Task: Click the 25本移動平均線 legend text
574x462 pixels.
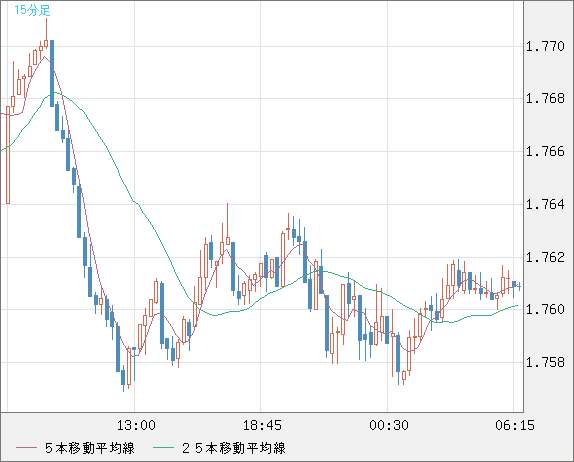Action: [x=234, y=448]
